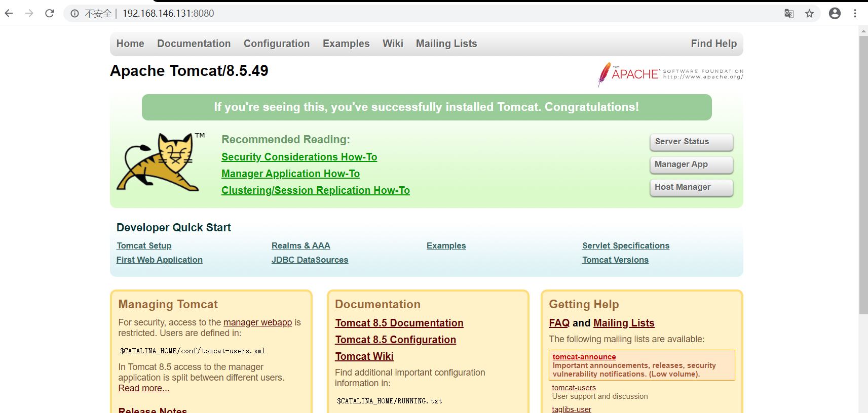The width and height of the screenshot is (868, 413).
Task: Reload the page with the refresh icon
Action: 50,13
